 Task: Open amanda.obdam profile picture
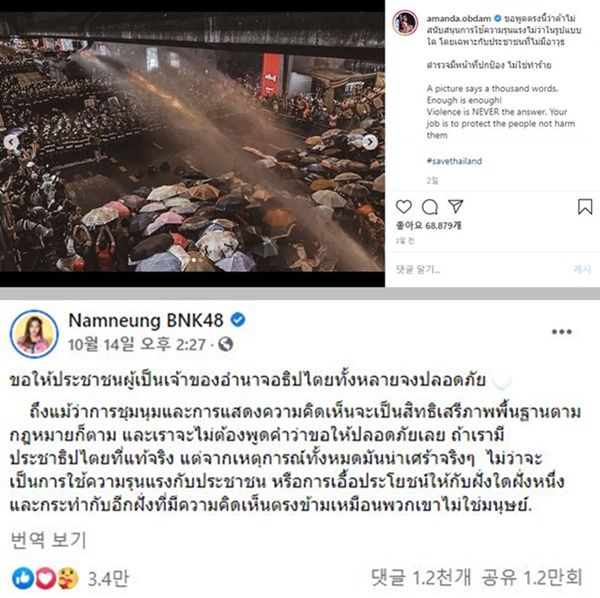(405, 23)
